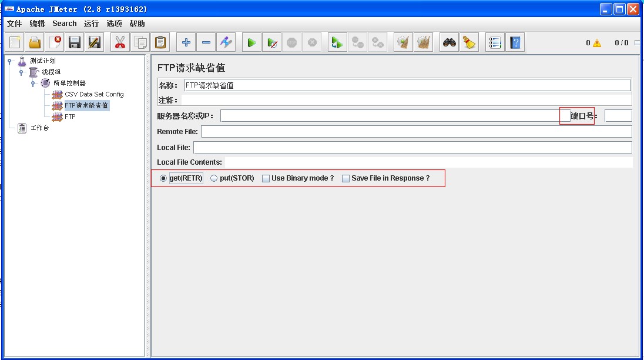644x360 pixels.
Task: Click the grey Stop toolbar icon
Action: pyautogui.click(x=291, y=42)
